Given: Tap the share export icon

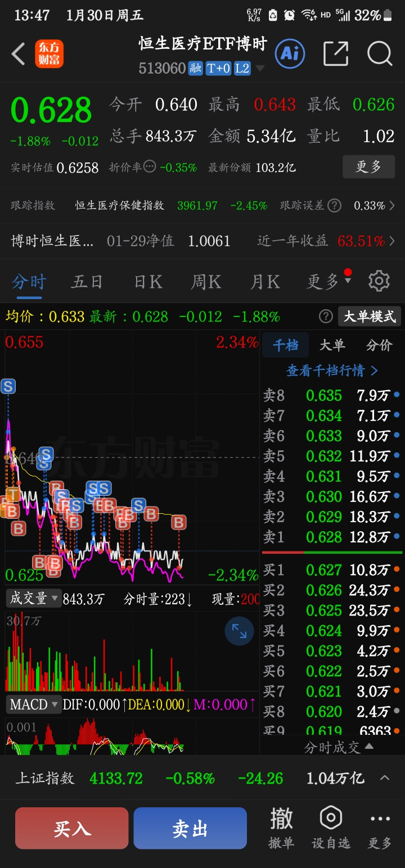Looking at the screenshot, I should (x=336, y=54).
